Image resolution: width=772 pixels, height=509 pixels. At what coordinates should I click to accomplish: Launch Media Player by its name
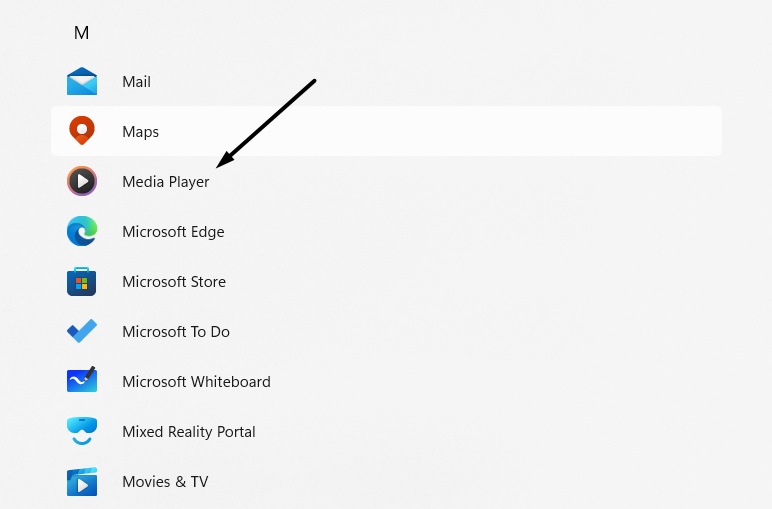[x=165, y=182]
